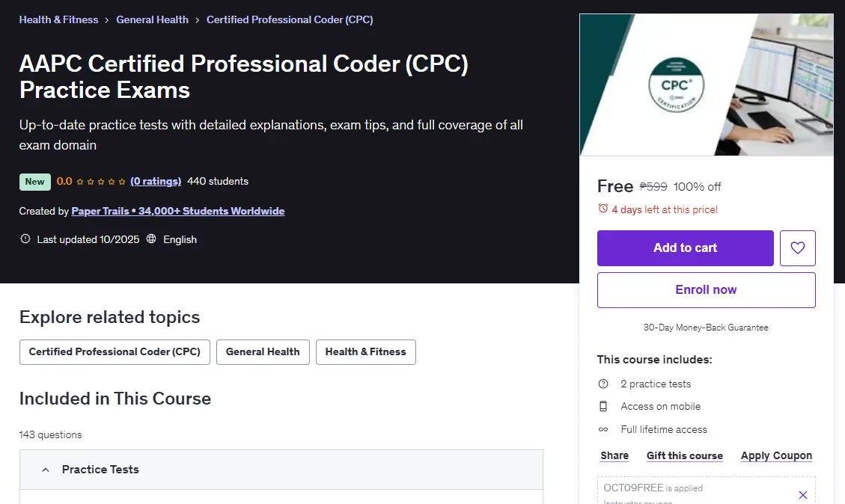Open General Health breadcrumb

153,20
